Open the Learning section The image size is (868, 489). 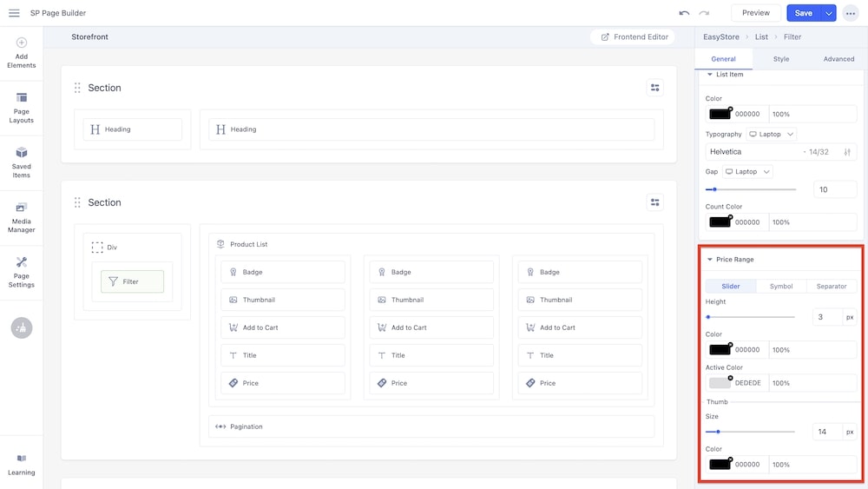[22, 464]
